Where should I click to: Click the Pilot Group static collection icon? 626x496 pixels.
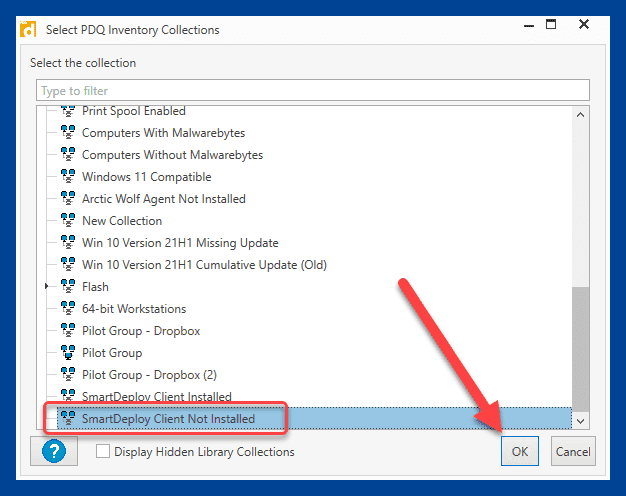(x=68, y=352)
